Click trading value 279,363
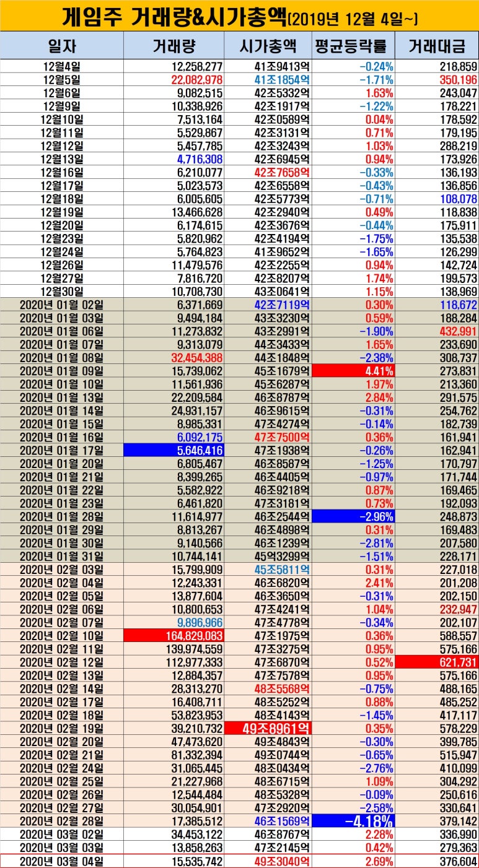 pos(457,848)
